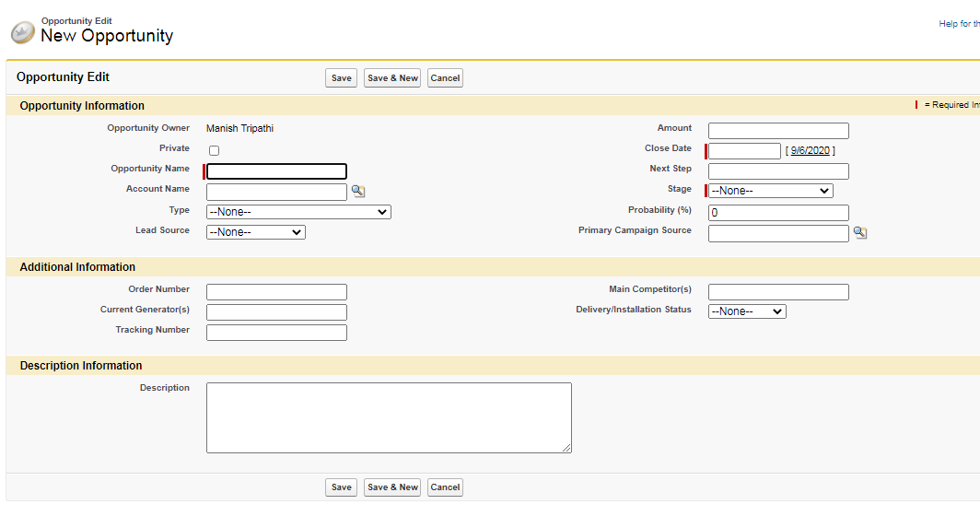980x516 pixels.
Task: Focus the Opportunity Name field
Action: tap(276, 171)
